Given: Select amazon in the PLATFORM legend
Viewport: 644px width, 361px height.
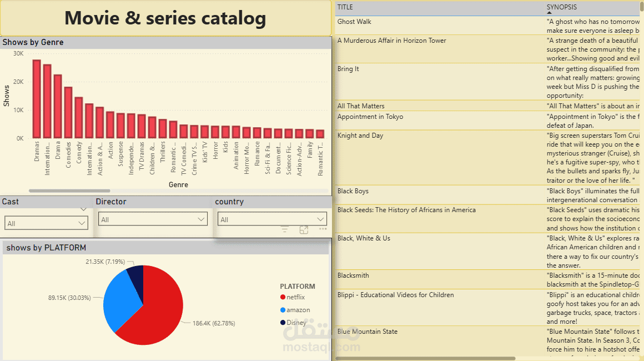Looking at the screenshot, I should 295,310.
